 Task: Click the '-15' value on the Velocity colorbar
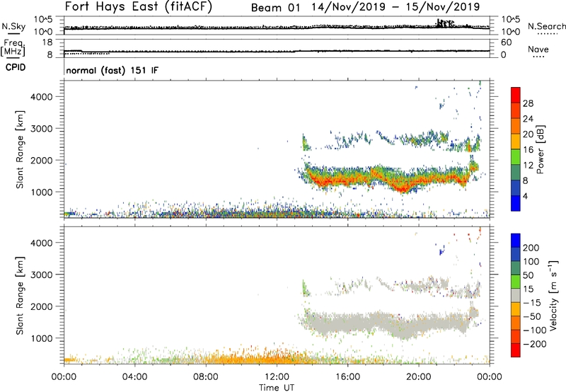tap(532, 302)
